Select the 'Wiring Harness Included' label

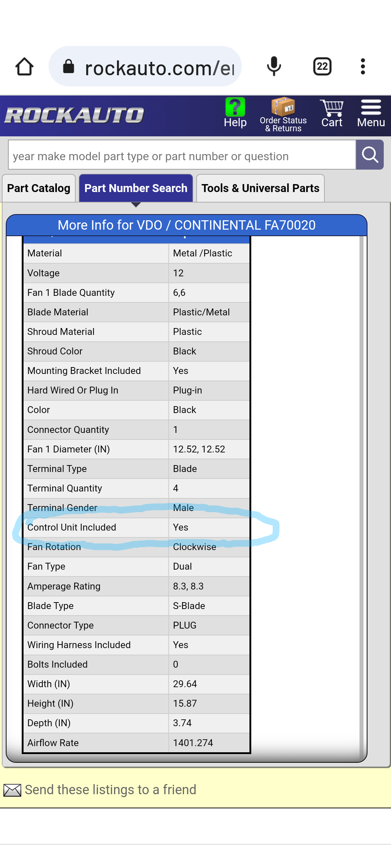(79, 645)
